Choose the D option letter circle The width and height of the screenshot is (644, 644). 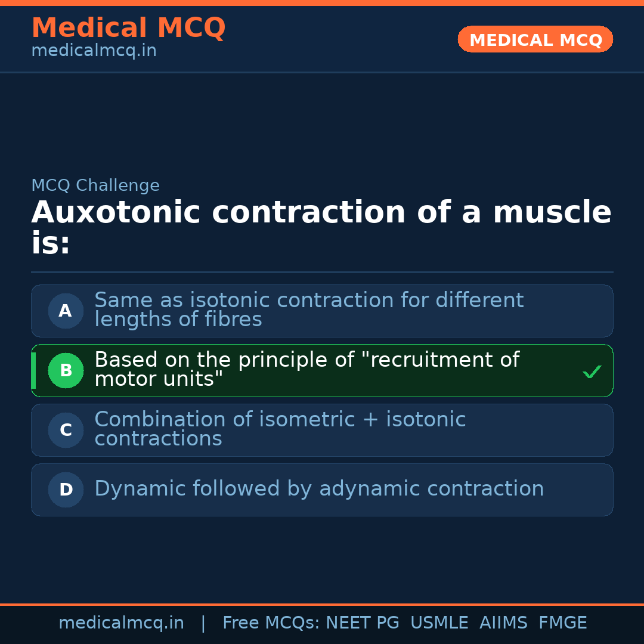pyautogui.click(x=66, y=490)
